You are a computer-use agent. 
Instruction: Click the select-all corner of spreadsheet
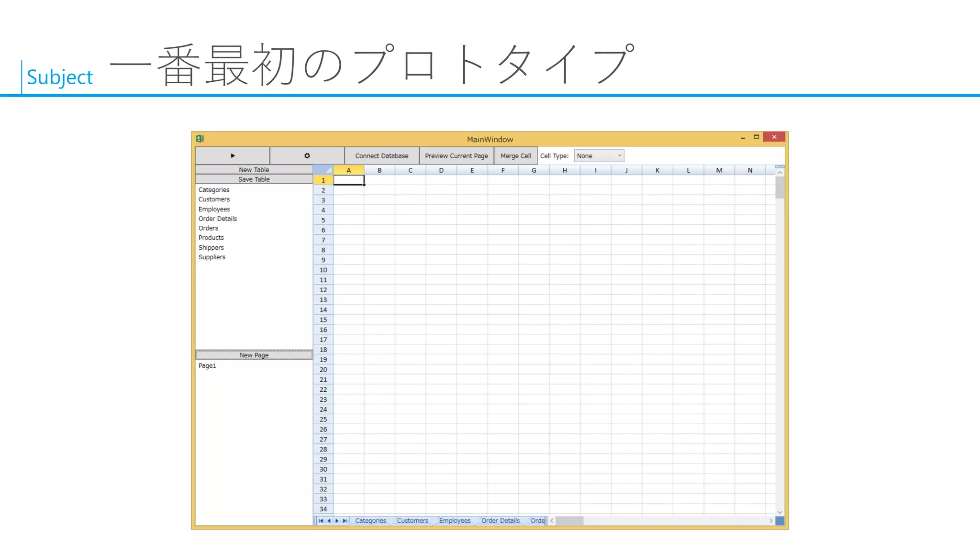323,170
